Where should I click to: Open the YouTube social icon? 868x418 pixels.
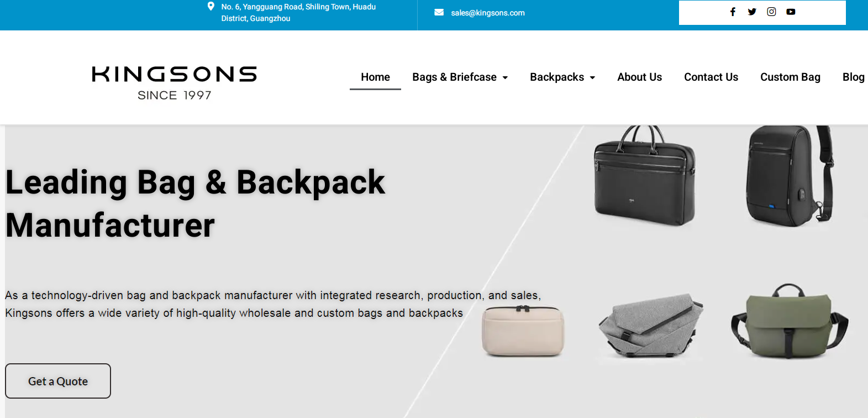(x=791, y=12)
